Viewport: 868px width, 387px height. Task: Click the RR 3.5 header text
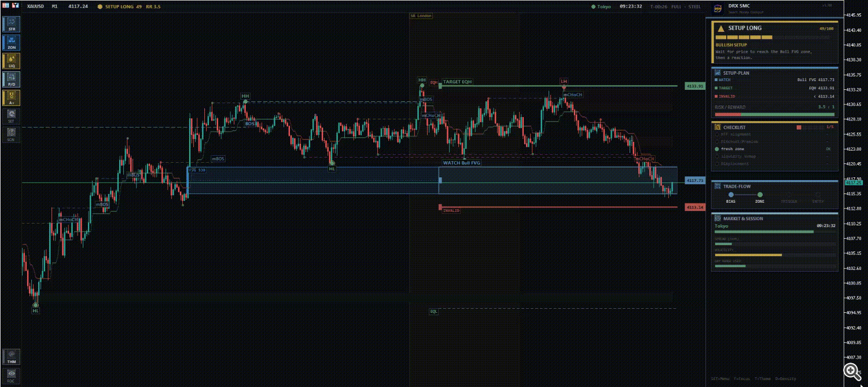pyautogui.click(x=153, y=6)
